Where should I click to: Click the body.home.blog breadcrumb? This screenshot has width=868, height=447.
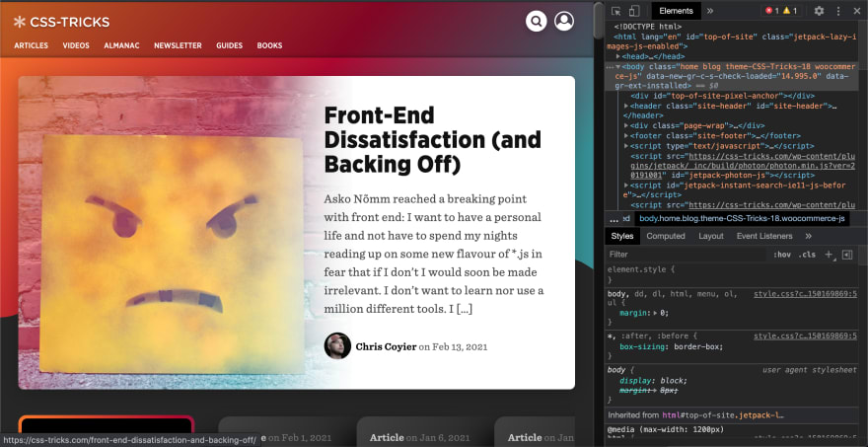(x=742, y=219)
